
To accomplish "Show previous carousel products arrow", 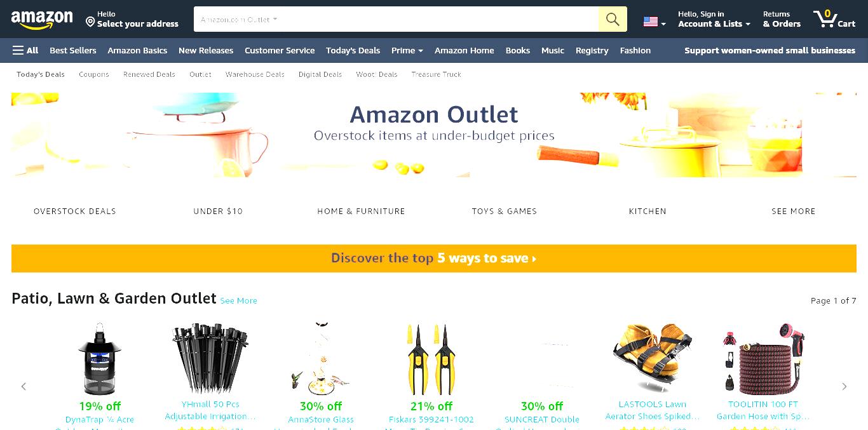I will [x=24, y=386].
